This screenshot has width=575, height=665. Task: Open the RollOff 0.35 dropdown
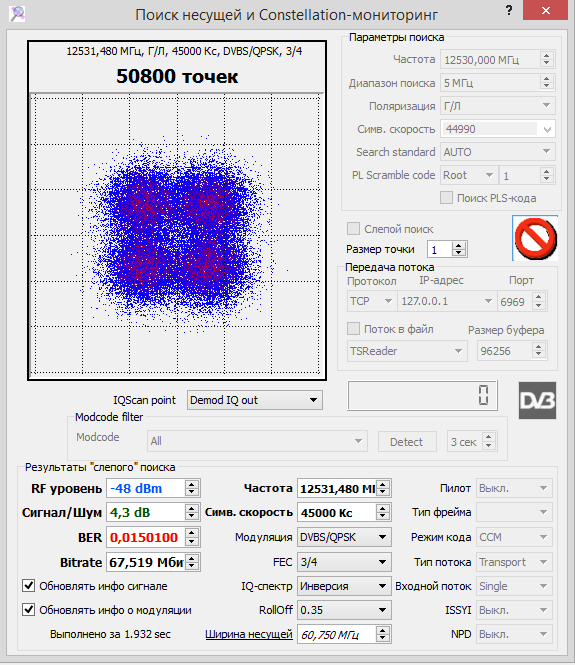(344, 610)
